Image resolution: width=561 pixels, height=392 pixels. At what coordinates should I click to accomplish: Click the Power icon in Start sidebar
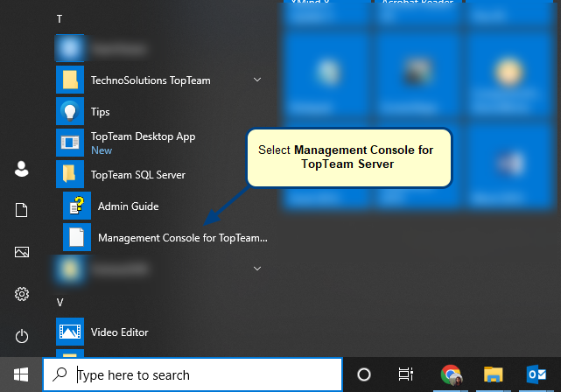[22, 336]
